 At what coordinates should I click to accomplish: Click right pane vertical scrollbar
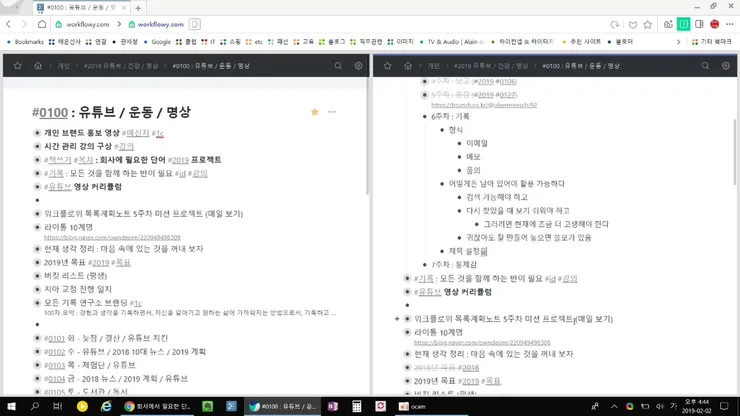(x=735, y=152)
